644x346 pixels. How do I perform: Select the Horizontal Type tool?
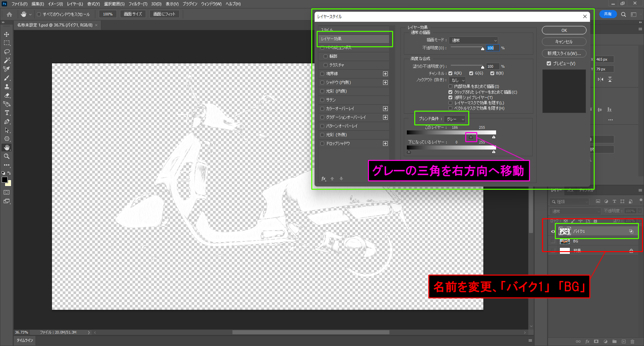point(7,113)
